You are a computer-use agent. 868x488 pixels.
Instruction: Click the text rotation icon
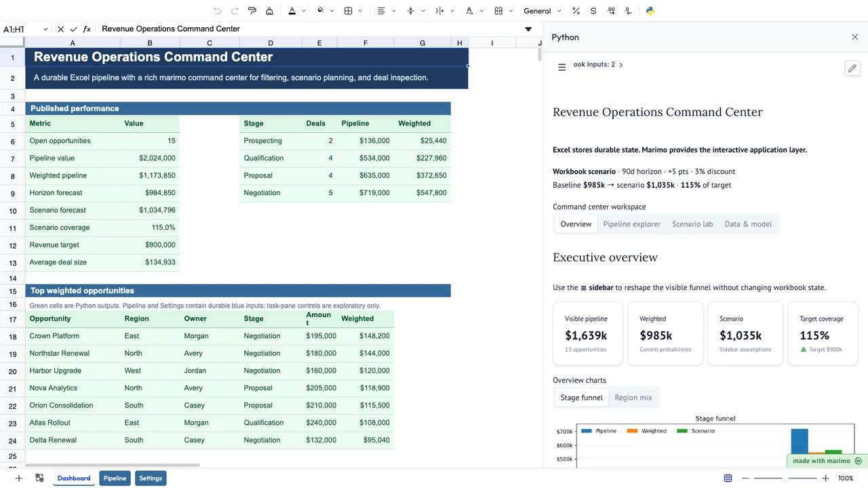[x=469, y=11]
